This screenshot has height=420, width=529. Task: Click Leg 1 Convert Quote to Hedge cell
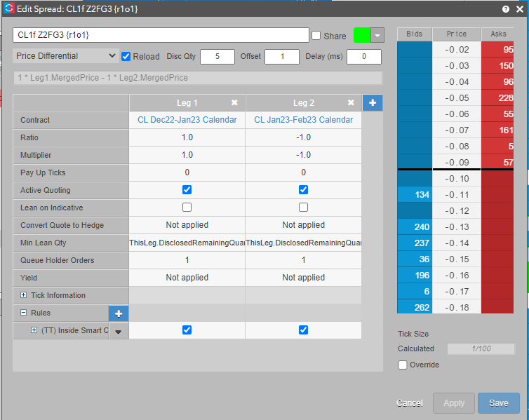(x=187, y=225)
